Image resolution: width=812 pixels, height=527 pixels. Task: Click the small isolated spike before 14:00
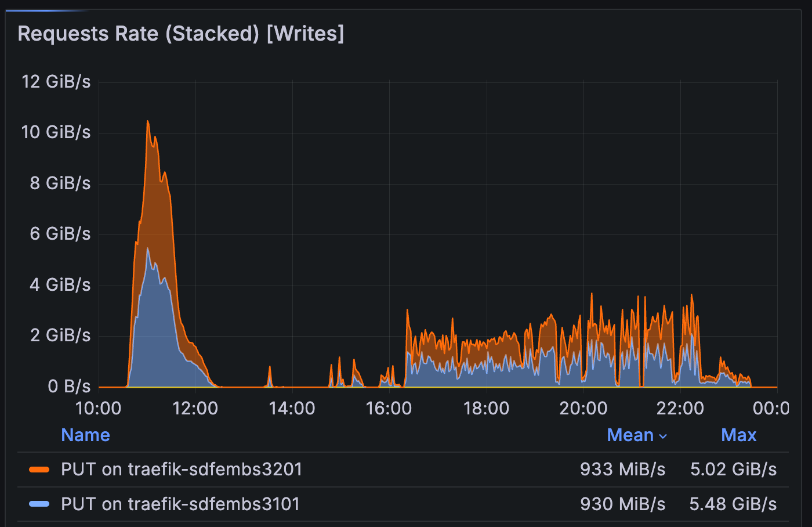point(270,369)
